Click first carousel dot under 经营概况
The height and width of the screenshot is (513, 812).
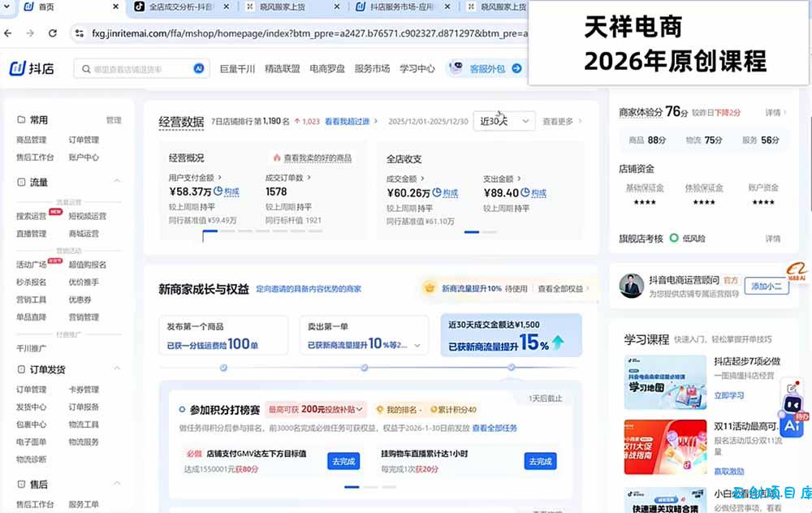[x=210, y=231]
